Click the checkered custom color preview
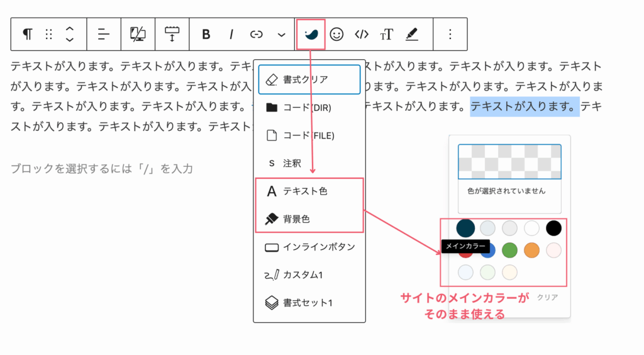 [x=509, y=162]
